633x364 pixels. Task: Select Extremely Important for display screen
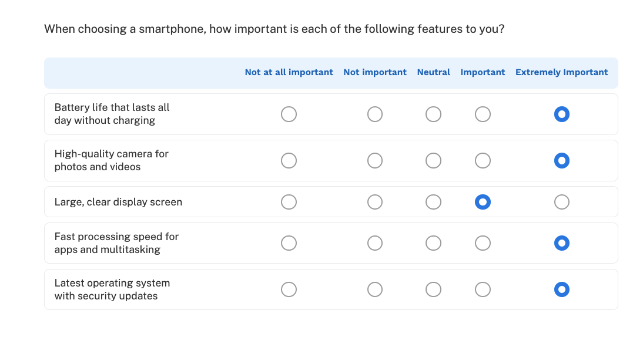561,201
